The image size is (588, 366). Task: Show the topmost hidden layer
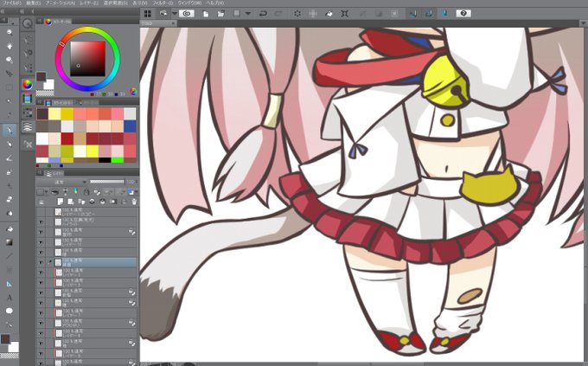41,212
